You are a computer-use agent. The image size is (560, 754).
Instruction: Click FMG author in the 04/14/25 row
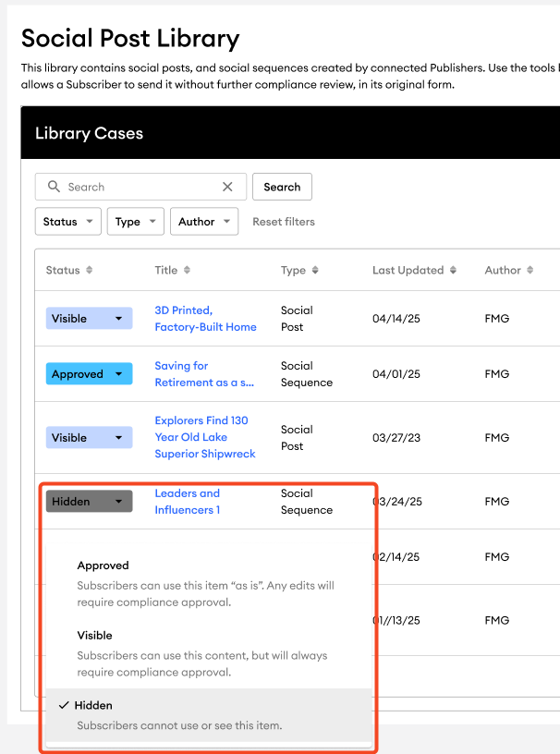497,319
